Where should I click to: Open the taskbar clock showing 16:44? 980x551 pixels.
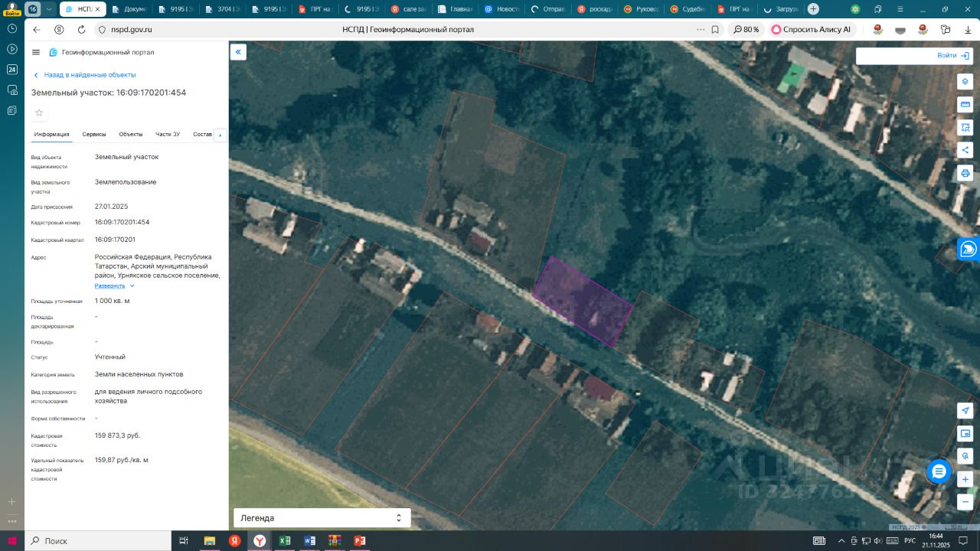coord(936,540)
